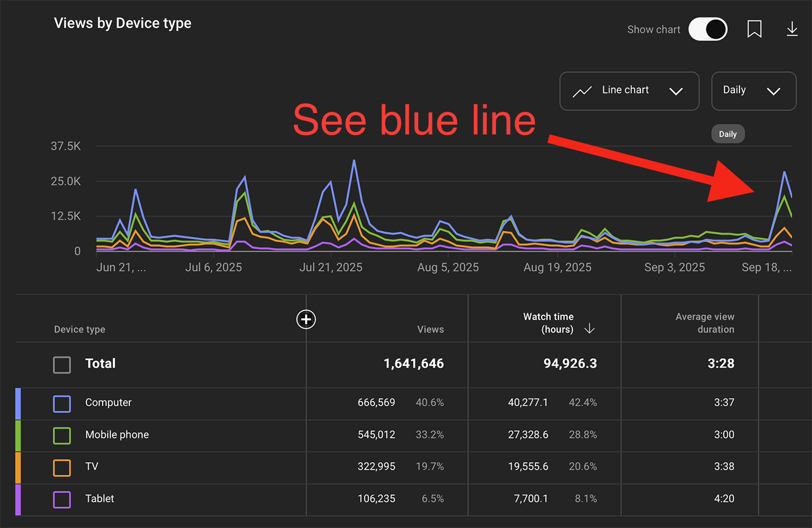Click the Aug 19, 2025 axis date
Screen dimensions: 812x528
coord(557,267)
